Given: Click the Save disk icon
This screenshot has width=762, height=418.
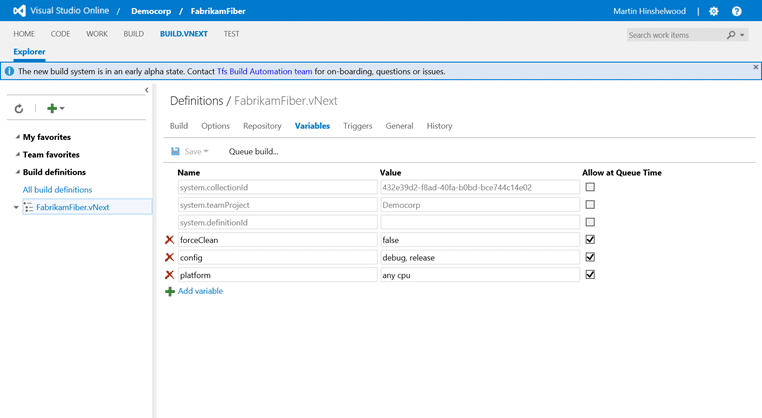Looking at the screenshot, I should 175,151.
